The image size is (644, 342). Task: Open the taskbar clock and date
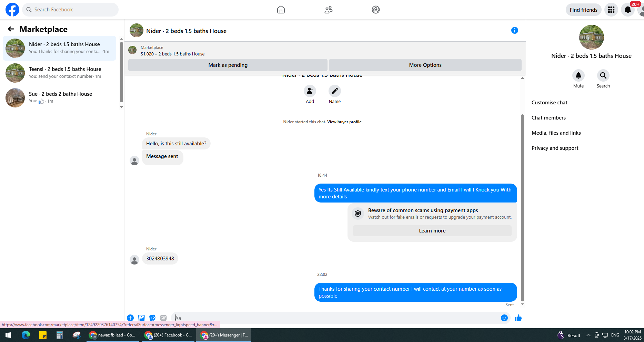click(x=633, y=335)
